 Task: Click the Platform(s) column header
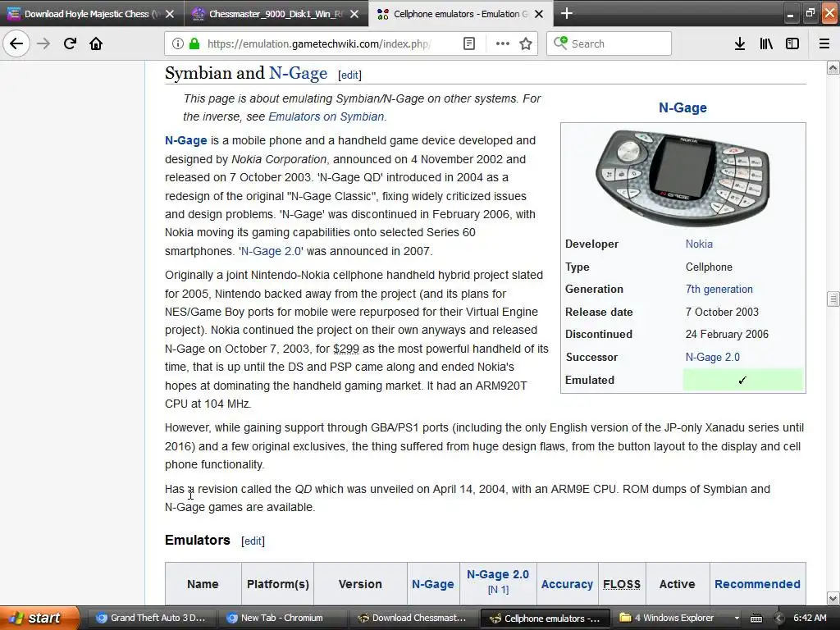click(x=277, y=584)
